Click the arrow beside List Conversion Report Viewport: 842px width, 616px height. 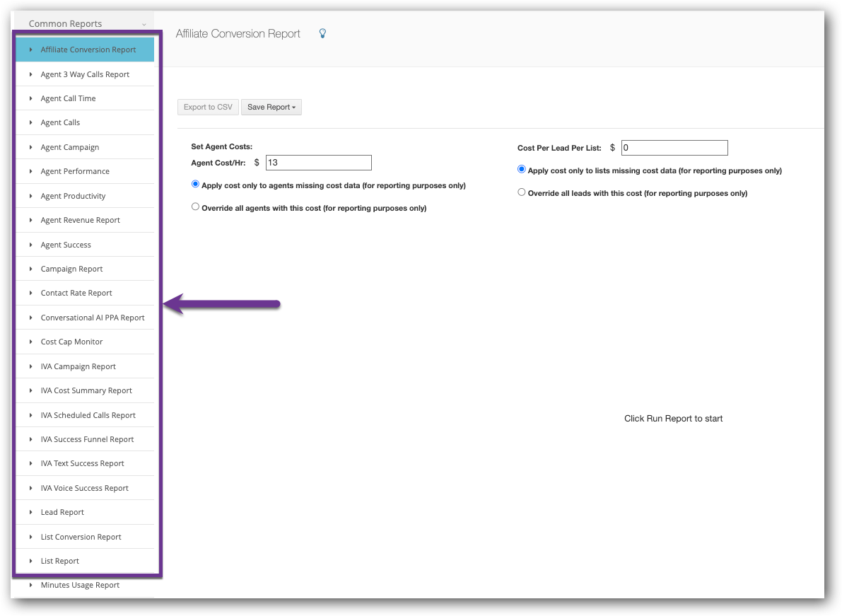click(x=30, y=537)
